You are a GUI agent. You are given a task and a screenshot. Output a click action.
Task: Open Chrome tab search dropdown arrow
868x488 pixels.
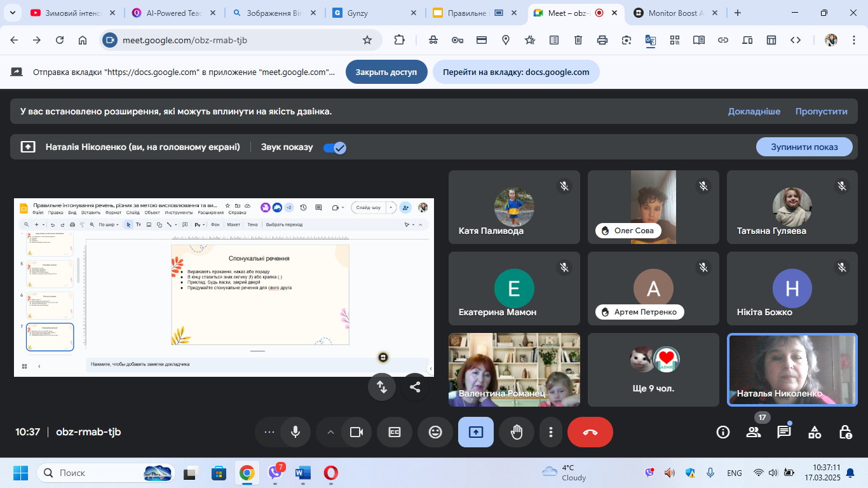12,13
